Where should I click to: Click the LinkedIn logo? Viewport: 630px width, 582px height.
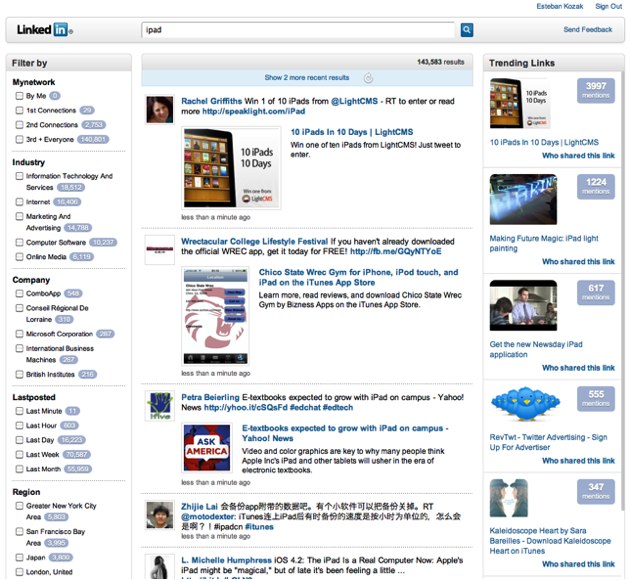click(x=45, y=30)
